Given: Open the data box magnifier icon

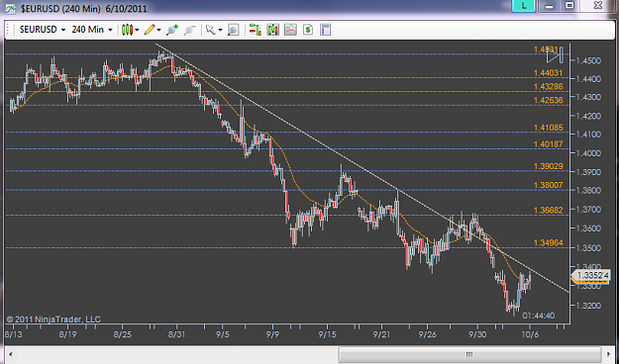Looking at the screenshot, I should tap(233, 30).
